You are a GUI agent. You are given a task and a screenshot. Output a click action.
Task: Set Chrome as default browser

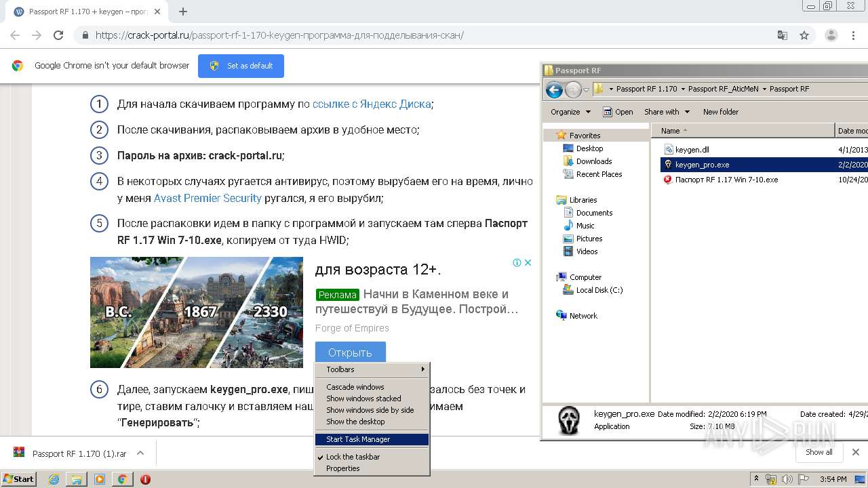(241, 66)
